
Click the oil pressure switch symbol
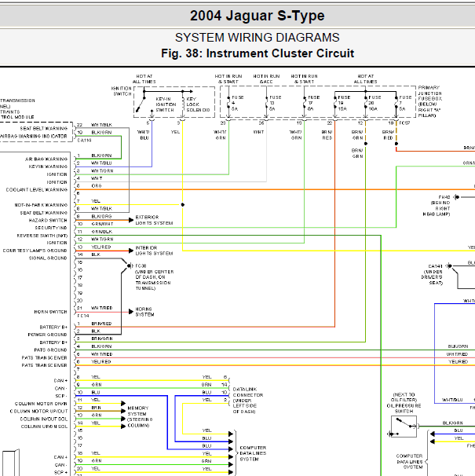click(x=404, y=427)
